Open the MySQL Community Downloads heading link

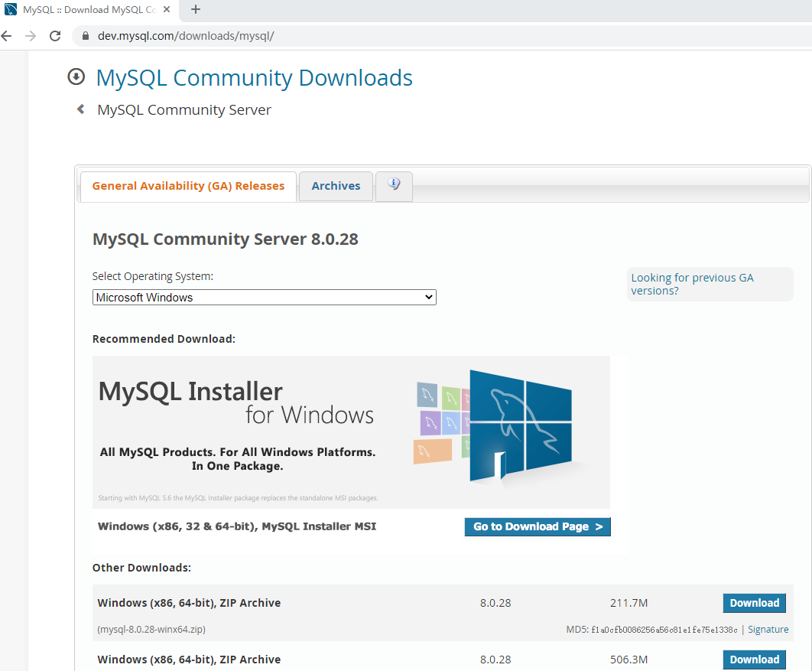click(255, 78)
